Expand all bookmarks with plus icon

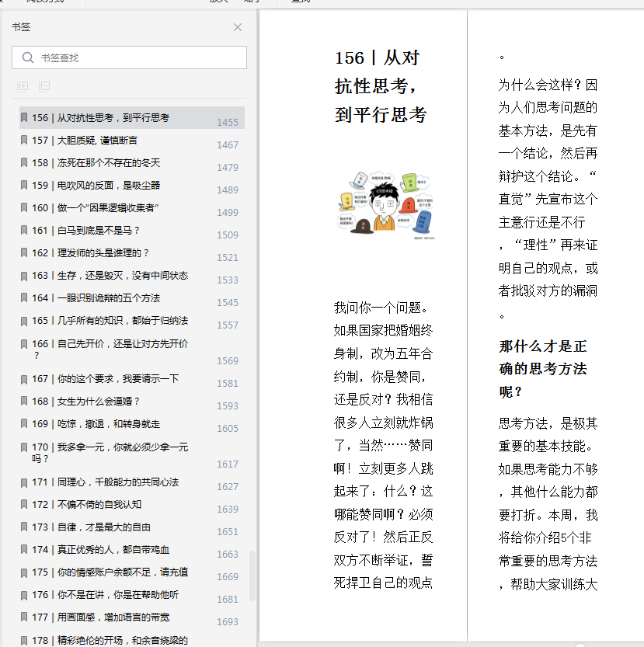[23, 85]
